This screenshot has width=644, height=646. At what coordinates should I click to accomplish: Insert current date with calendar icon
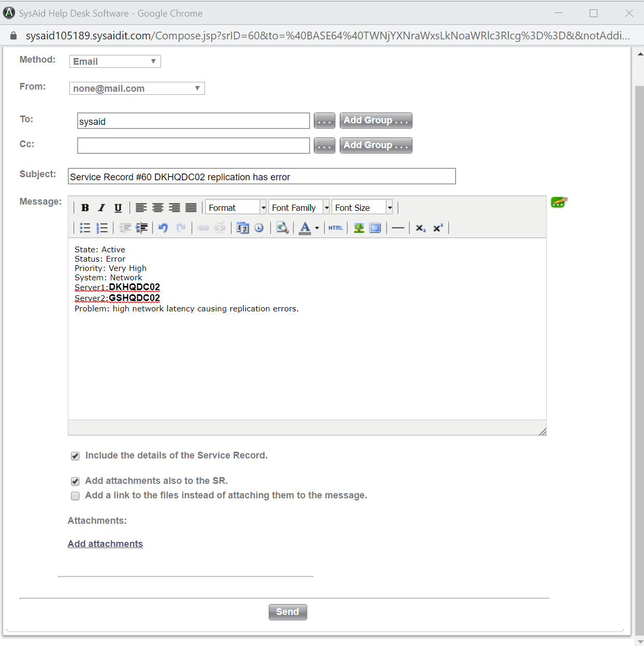tap(243, 227)
